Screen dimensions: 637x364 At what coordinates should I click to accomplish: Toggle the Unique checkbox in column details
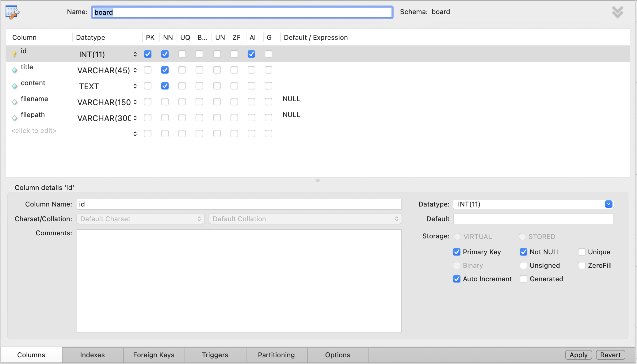point(582,252)
